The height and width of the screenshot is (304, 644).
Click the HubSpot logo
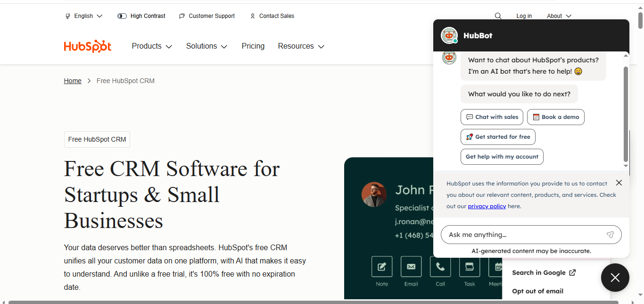pos(88,46)
